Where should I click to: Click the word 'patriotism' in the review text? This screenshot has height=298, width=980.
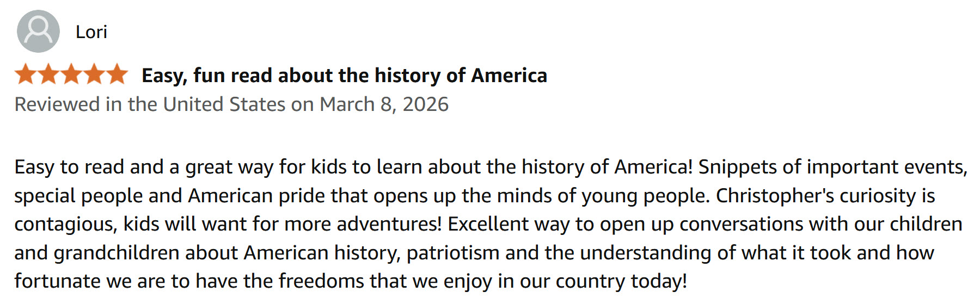(x=453, y=253)
